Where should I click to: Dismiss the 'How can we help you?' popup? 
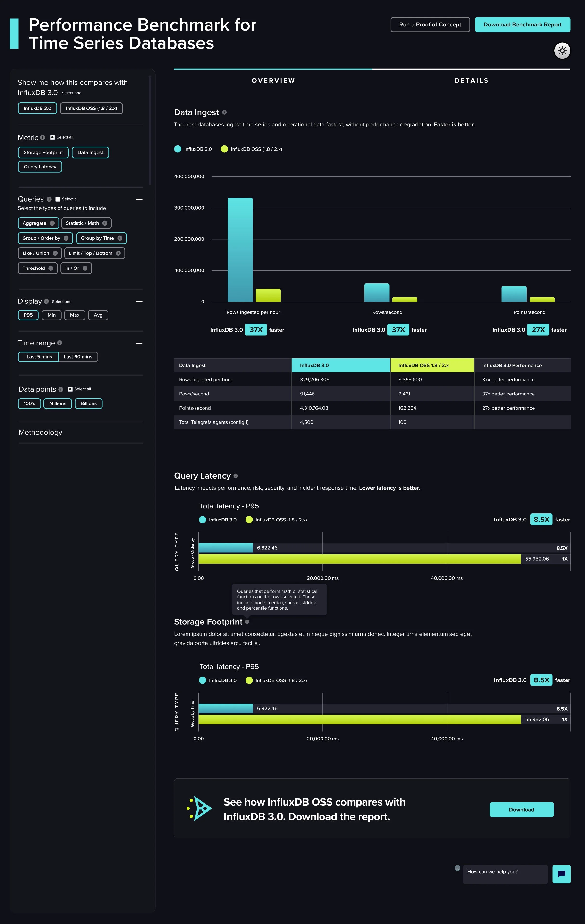[457, 868]
